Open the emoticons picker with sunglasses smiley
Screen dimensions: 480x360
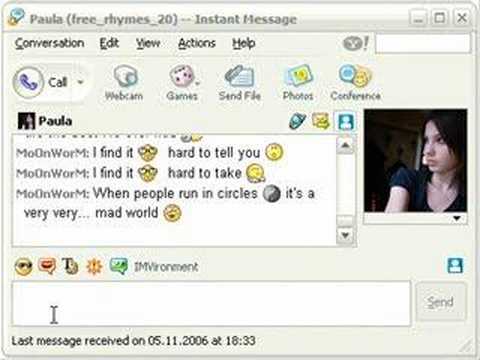24,266
